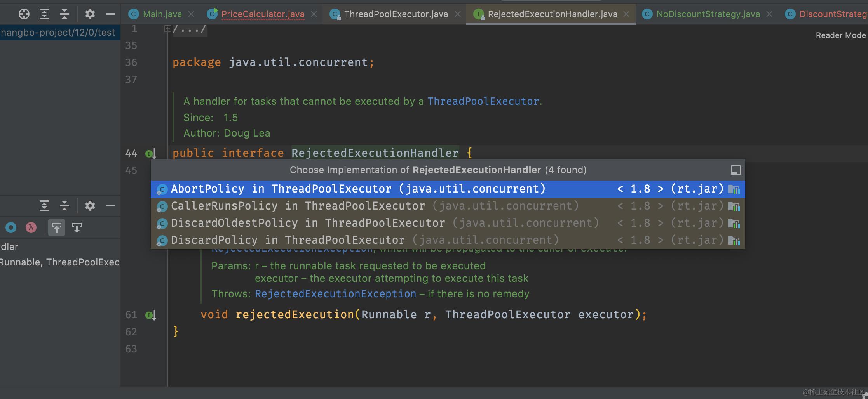Click the 'Since: 1.5' doc line
Screen dimensions: 868x399
coord(211,118)
